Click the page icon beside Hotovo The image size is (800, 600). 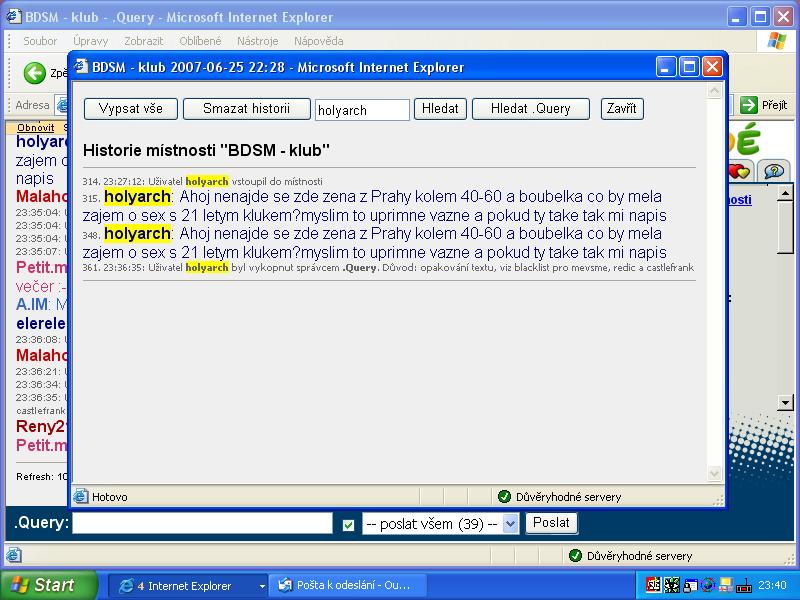81,496
